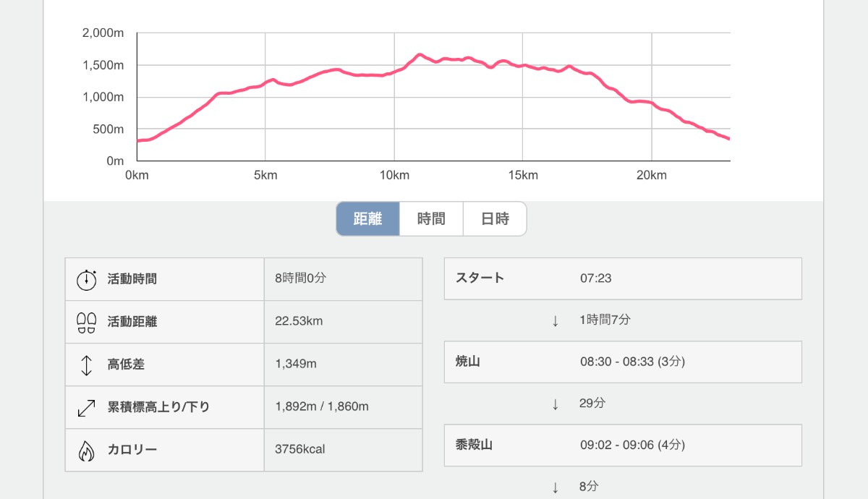868x499 pixels.
Task: Click the 10km label on chart axis
Action: pyautogui.click(x=394, y=176)
